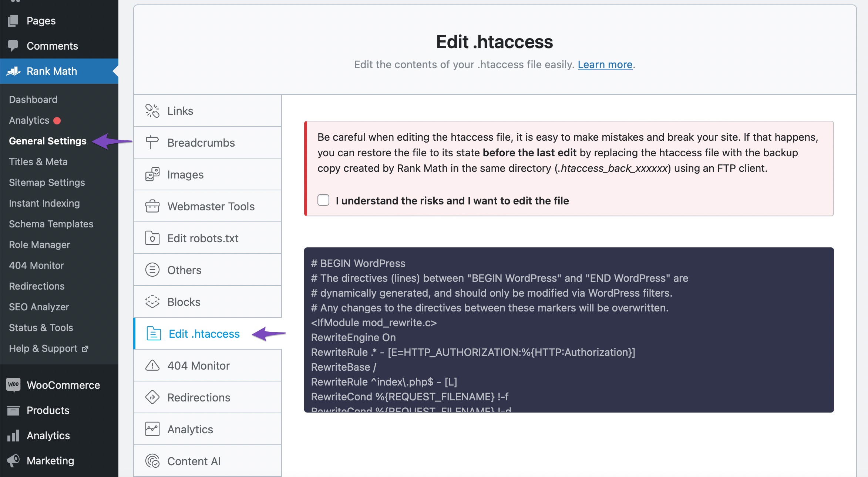Click the Edit .htaccess document icon
868x477 pixels.
click(x=154, y=334)
